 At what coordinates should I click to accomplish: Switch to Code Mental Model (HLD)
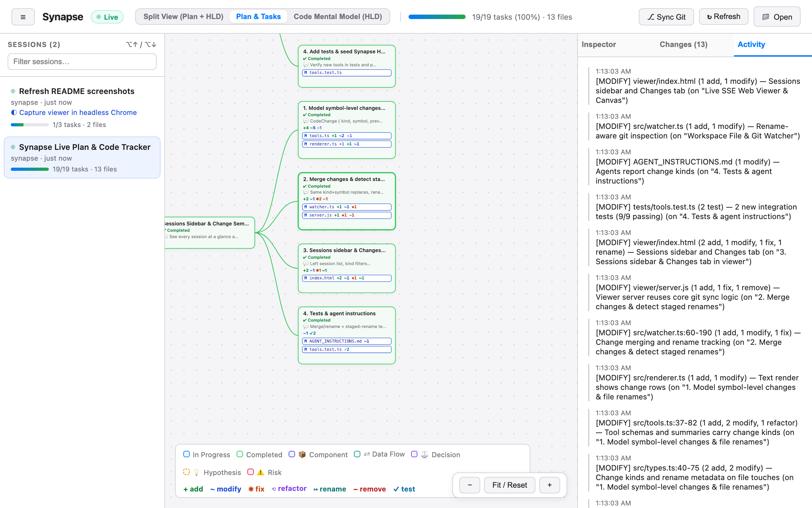coord(338,17)
